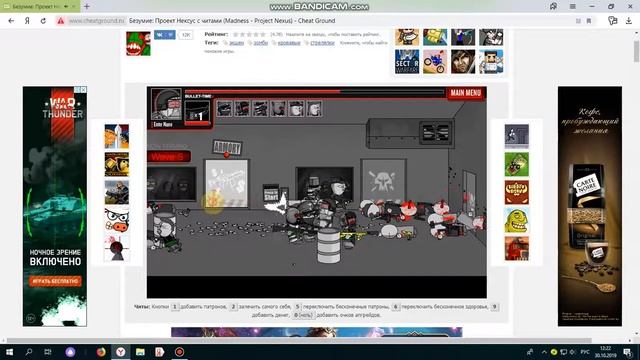Click the fourth tag link 'стрелялки'
The image size is (640, 360).
point(322,43)
